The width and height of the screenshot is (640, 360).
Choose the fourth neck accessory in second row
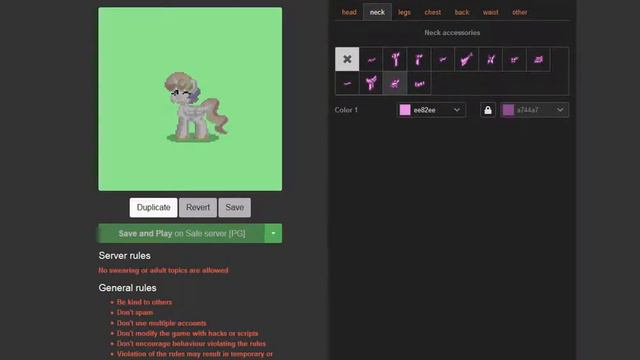tap(419, 83)
